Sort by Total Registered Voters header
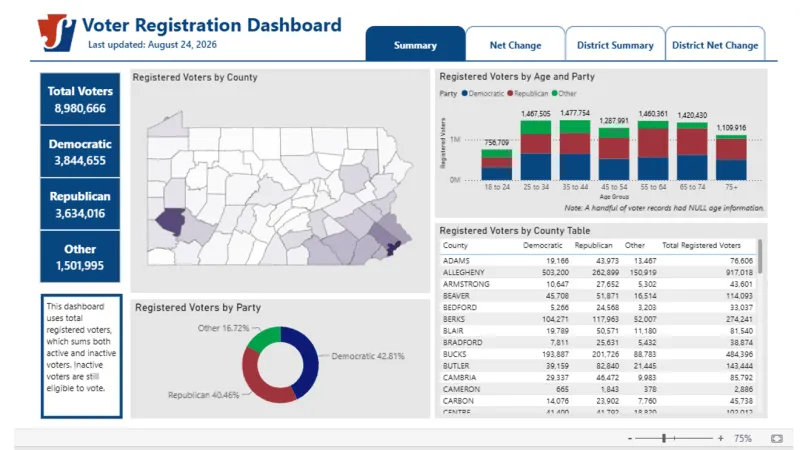Image resolution: width=800 pixels, height=450 pixels. (x=701, y=245)
